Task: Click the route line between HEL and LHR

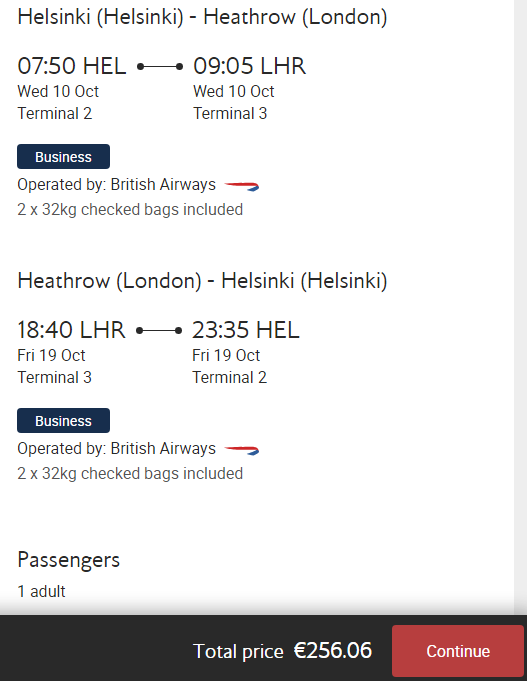Action: pos(159,66)
